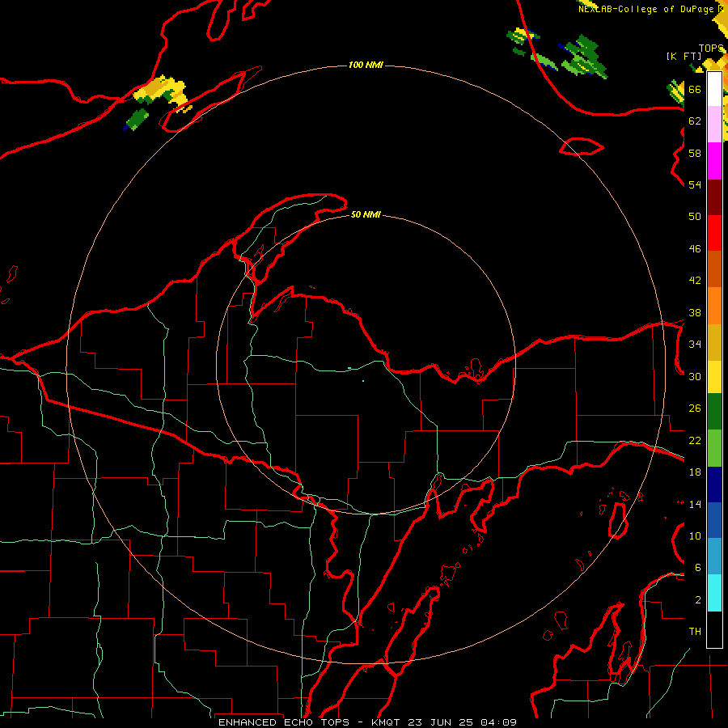This screenshot has width=728, height=728.
Task: Click the white swatch in the tops legend
Action: pos(714,89)
